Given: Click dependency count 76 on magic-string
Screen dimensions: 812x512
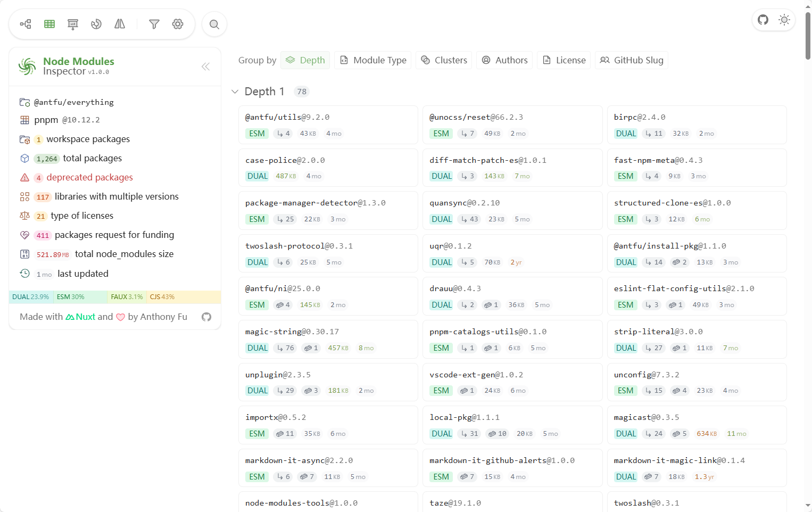Looking at the screenshot, I should tap(285, 348).
